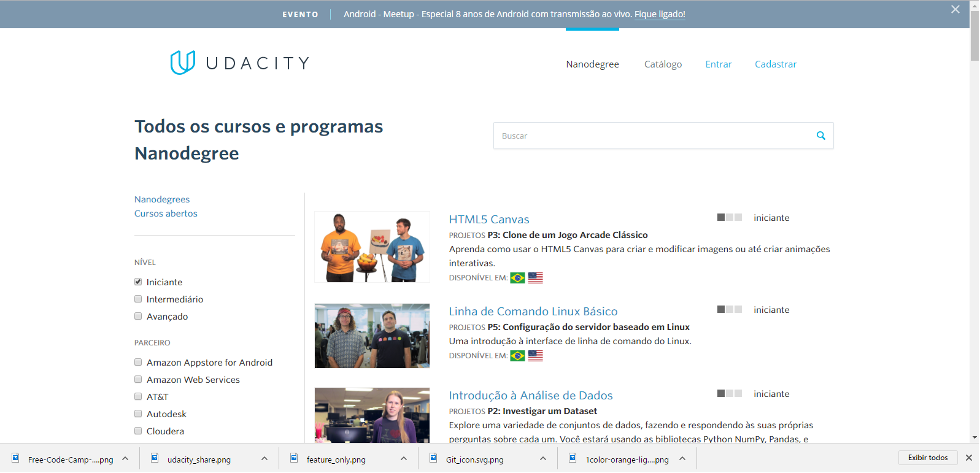The image size is (980, 473).
Task: Click 'P3: Clone de um Jogo Arcade Clássico' text
Action: 568,235
